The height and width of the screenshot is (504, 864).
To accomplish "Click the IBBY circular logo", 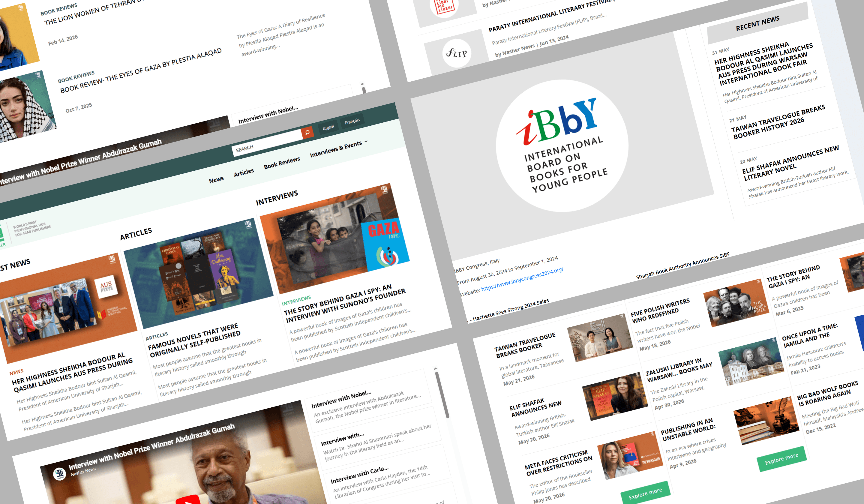I will click(x=562, y=146).
